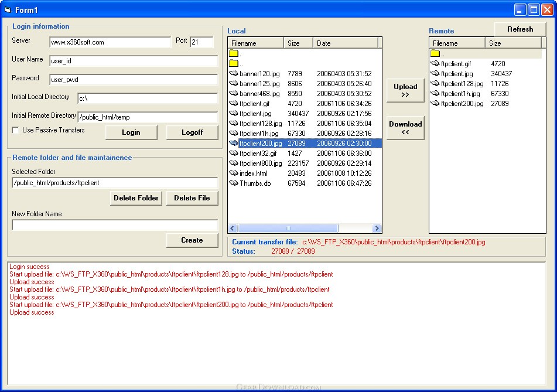Click remote ftpclient.jpg file icon sized 340437
Viewport: 557px width, 392px height.
pos(435,74)
